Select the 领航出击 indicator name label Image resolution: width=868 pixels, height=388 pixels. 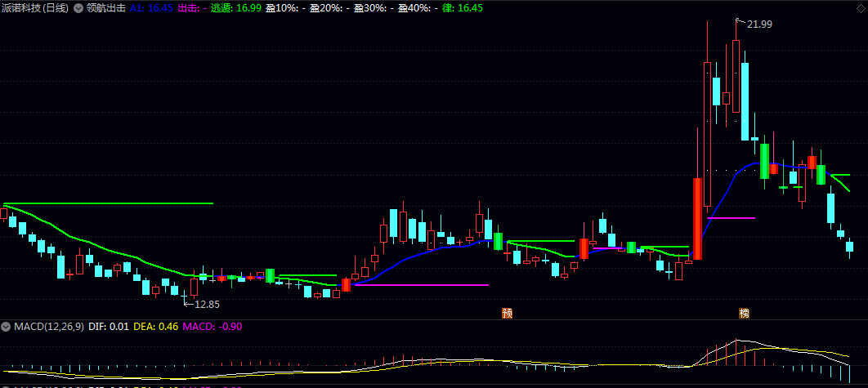pyautogui.click(x=106, y=8)
